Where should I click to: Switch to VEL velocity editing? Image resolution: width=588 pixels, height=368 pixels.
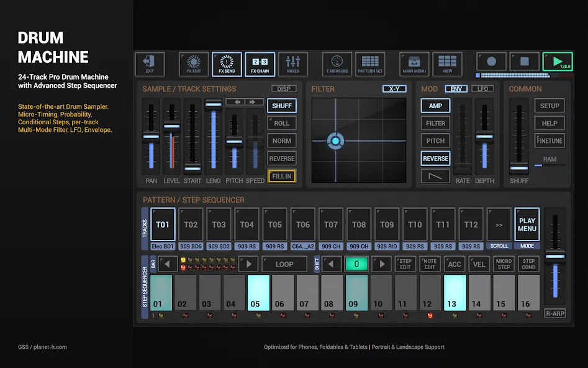click(x=479, y=264)
